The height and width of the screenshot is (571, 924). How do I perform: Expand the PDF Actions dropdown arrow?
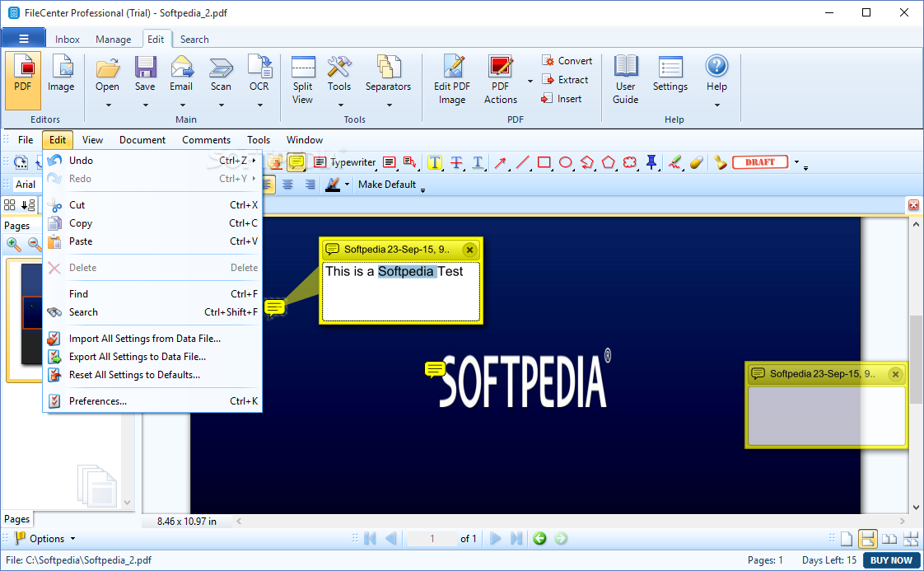[530, 81]
